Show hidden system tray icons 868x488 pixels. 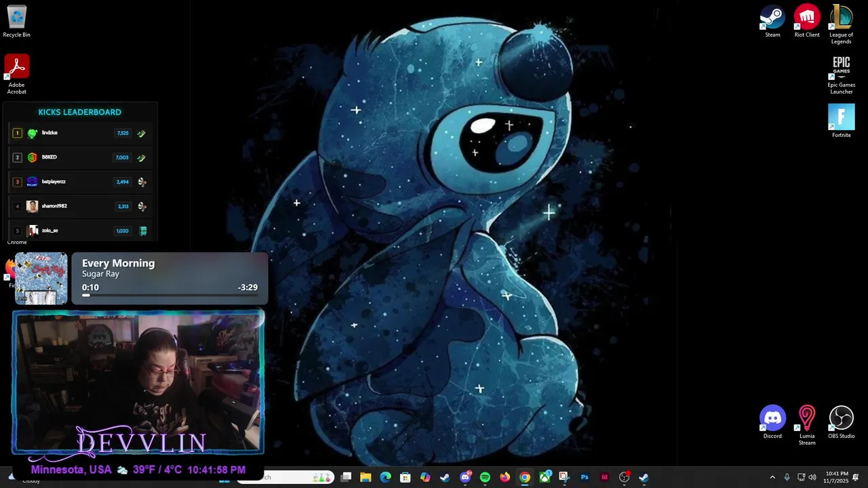(x=772, y=477)
